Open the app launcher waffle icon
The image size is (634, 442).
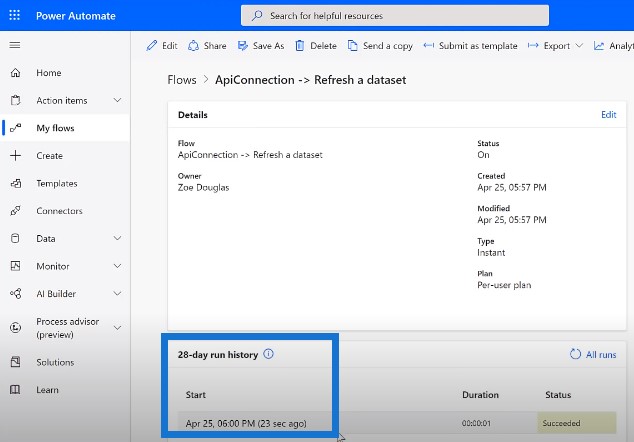(x=15, y=15)
